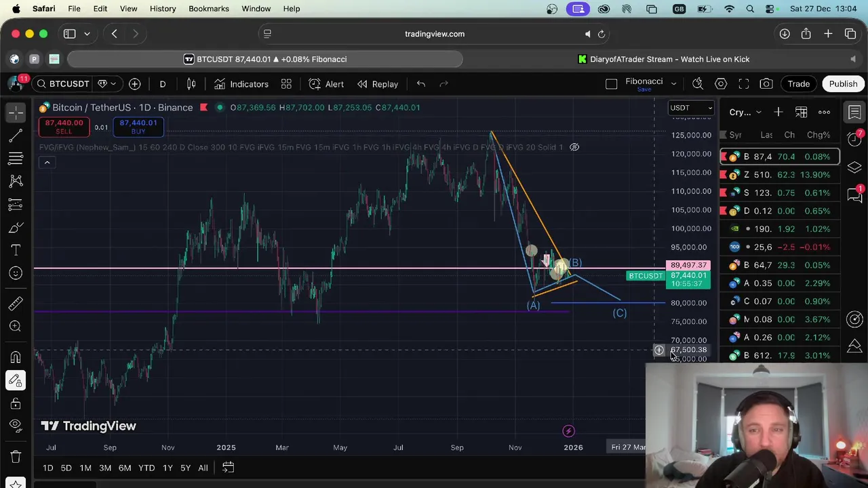Screen dimensions: 868x488
Task: Open the forecasting and measurement tools
Action: coord(16,204)
